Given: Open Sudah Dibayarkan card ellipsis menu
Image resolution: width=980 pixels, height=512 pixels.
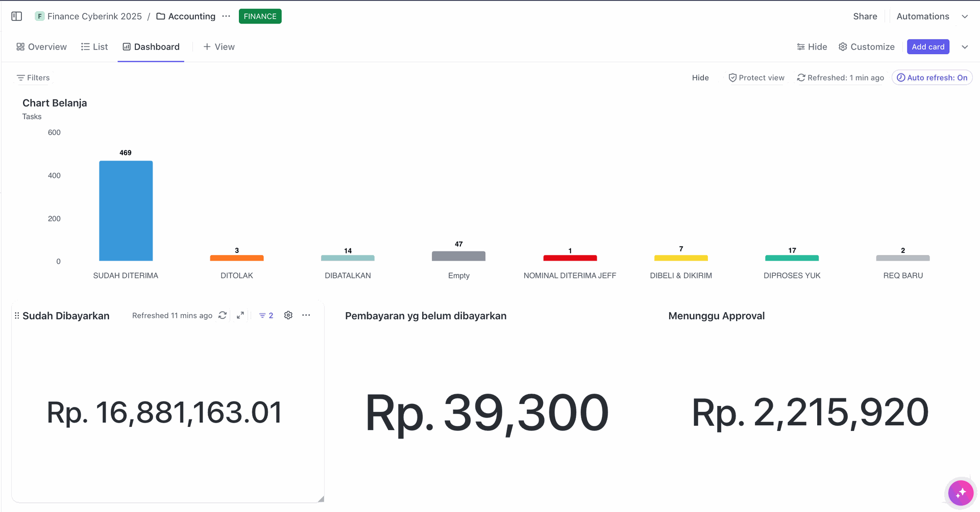Looking at the screenshot, I should (x=306, y=315).
